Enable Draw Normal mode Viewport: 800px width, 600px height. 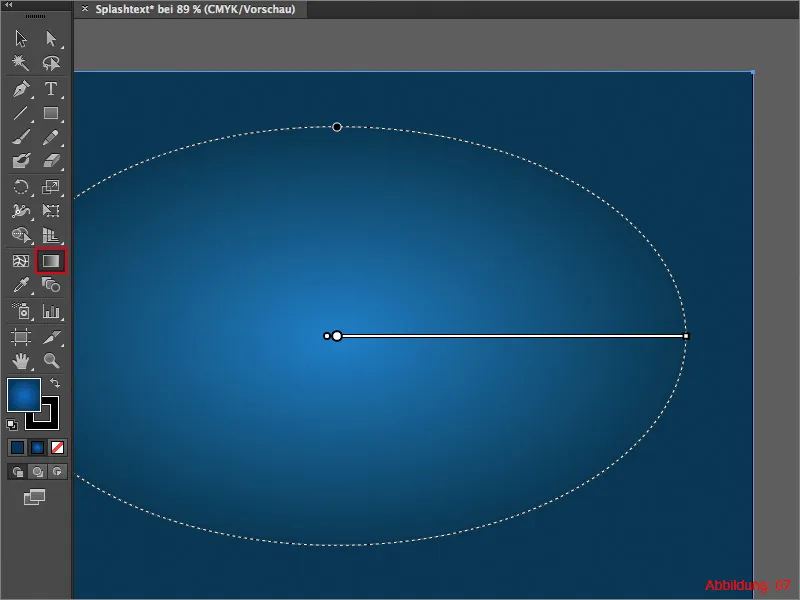17,472
